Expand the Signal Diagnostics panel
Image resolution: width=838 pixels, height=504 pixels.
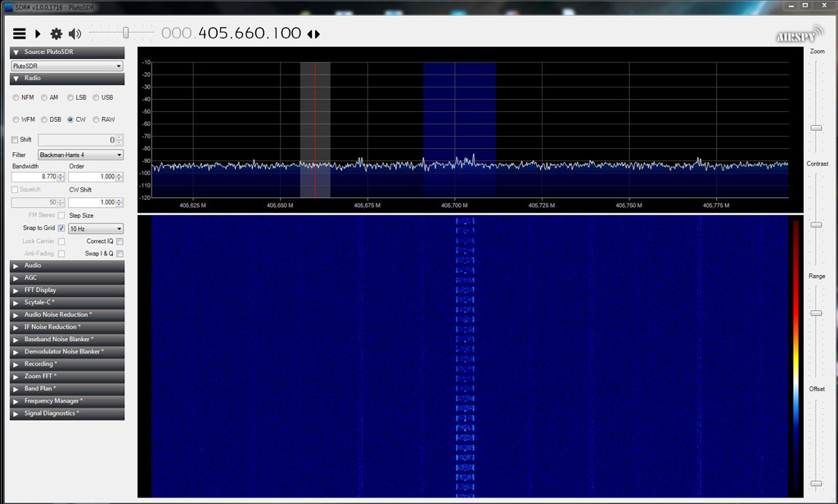pyautogui.click(x=67, y=413)
